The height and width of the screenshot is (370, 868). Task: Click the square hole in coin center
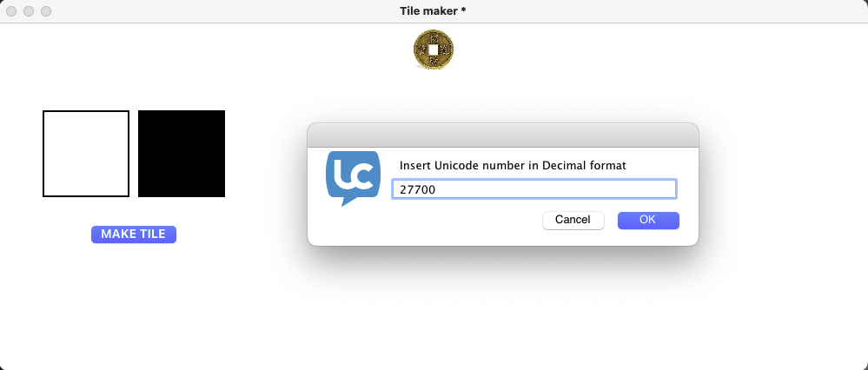coord(434,50)
